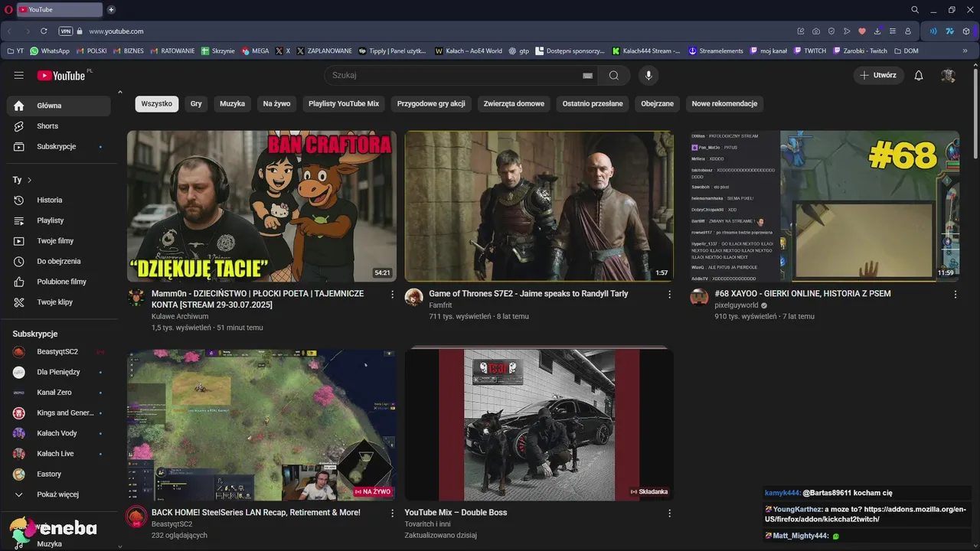
Task: Open Kanał Zero subscription in sidebar
Action: [x=58, y=393]
